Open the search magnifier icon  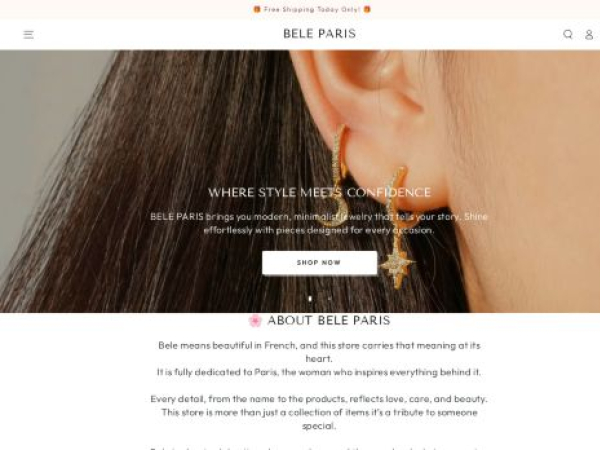(x=568, y=34)
